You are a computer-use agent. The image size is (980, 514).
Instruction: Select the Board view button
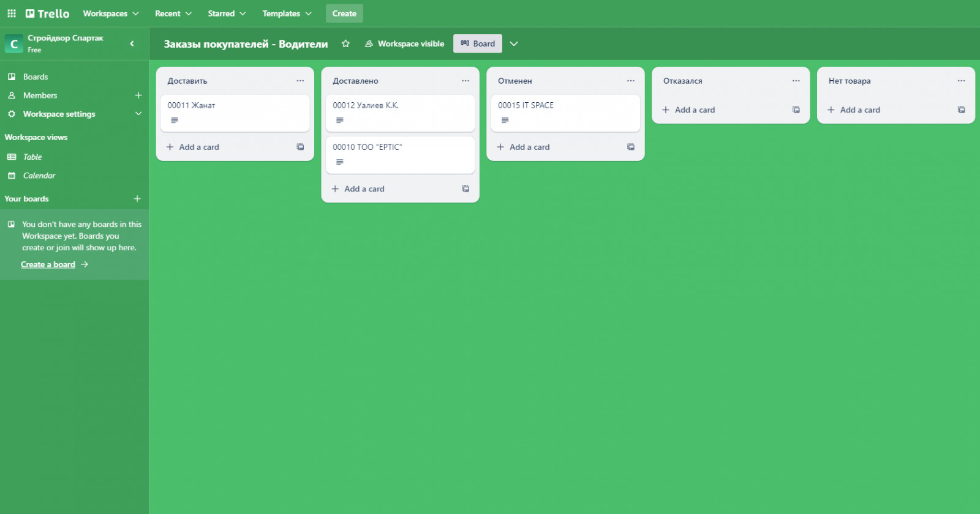pyautogui.click(x=478, y=43)
